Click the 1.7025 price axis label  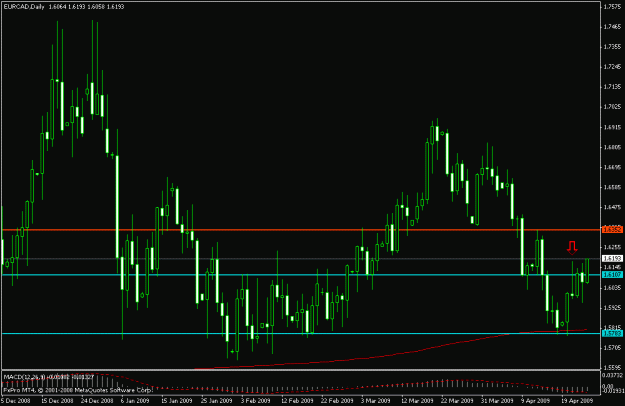613,107
